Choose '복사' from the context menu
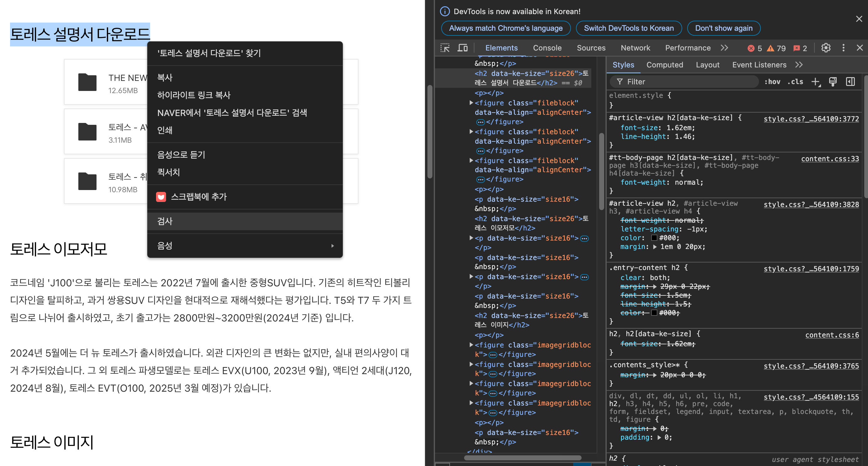The width and height of the screenshot is (868, 466). pyautogui.click(x=245, y=77)
